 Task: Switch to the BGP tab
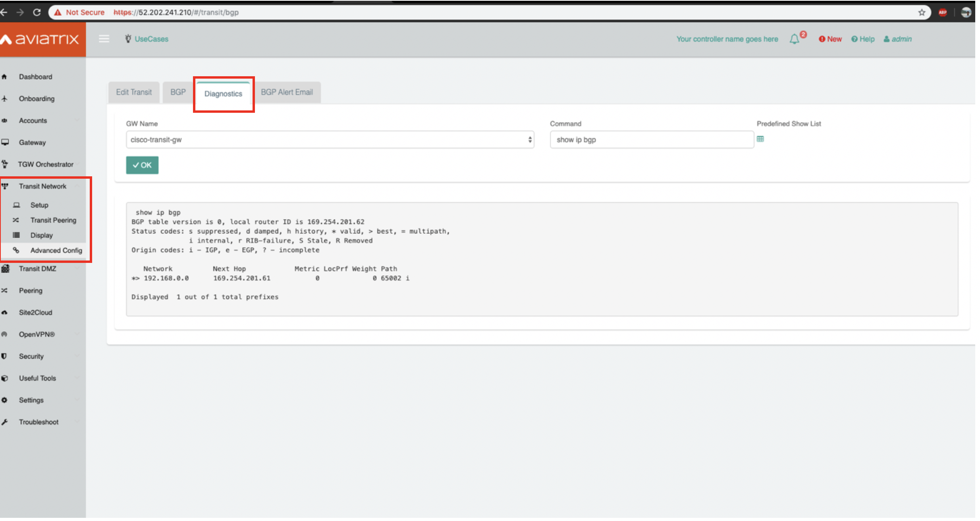point(177,92)
